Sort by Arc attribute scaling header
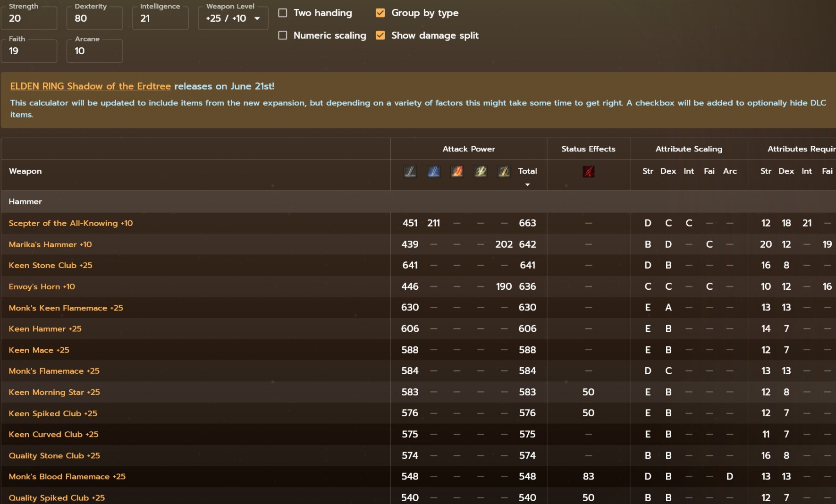Viewport: 836px width, 504px height. pos(730,171)
